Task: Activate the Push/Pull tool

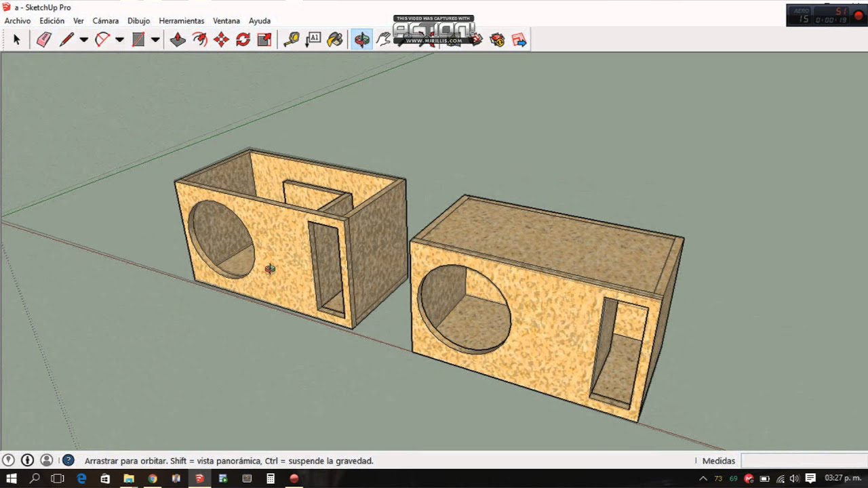Action: click(178, 40)
